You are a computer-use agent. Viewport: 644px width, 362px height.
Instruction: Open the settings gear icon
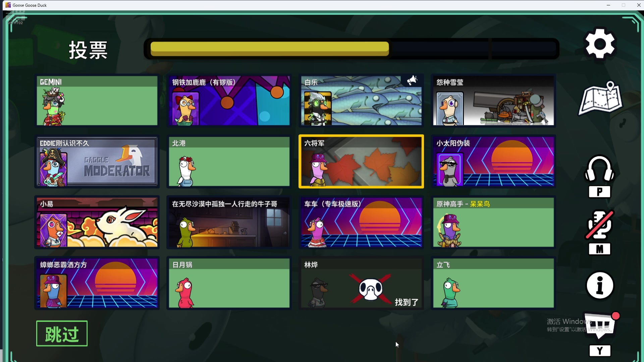[600, 44]
